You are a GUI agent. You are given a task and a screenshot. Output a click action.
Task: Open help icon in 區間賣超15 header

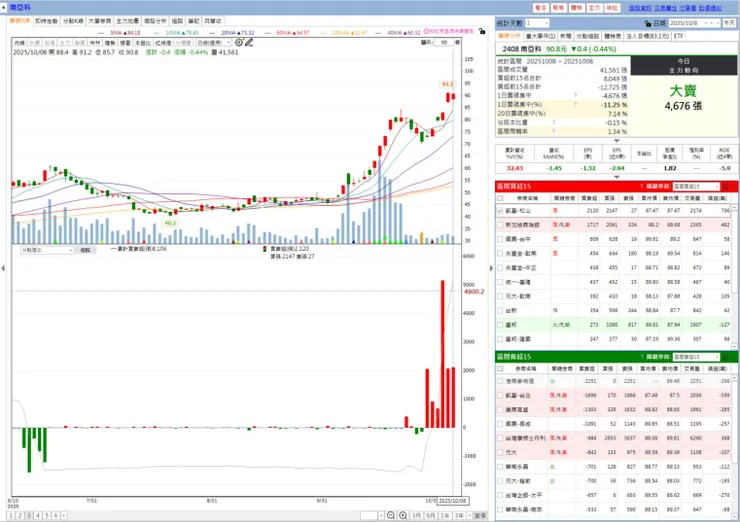click(x=641, y=357)
